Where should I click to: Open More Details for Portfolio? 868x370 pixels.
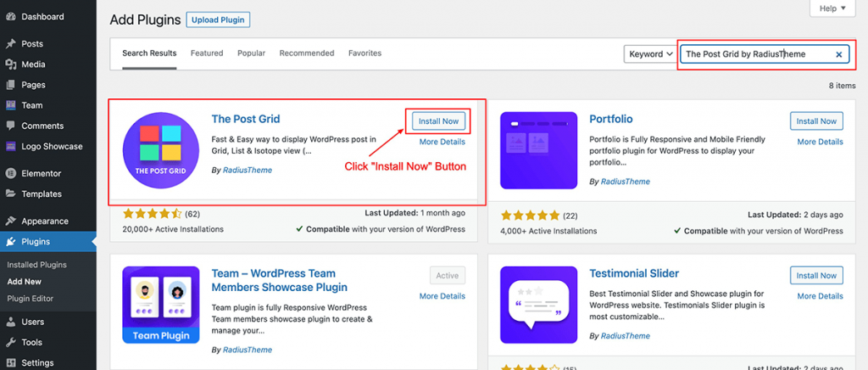(820, 142)
